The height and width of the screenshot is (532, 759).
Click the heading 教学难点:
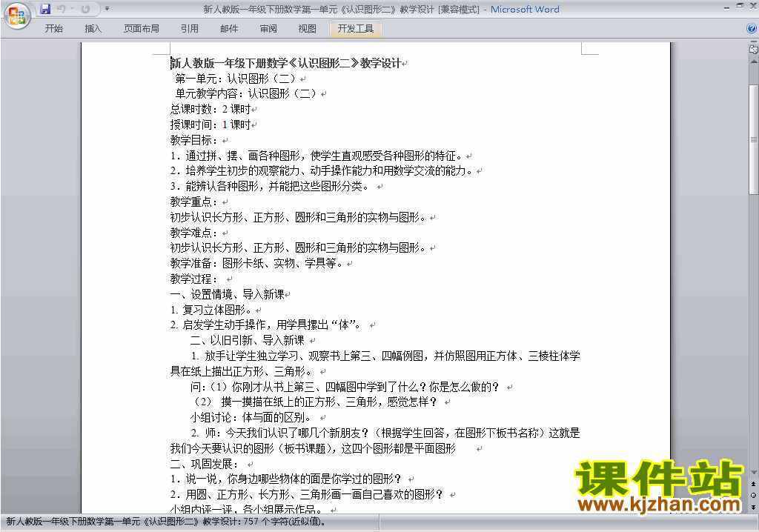193,233
